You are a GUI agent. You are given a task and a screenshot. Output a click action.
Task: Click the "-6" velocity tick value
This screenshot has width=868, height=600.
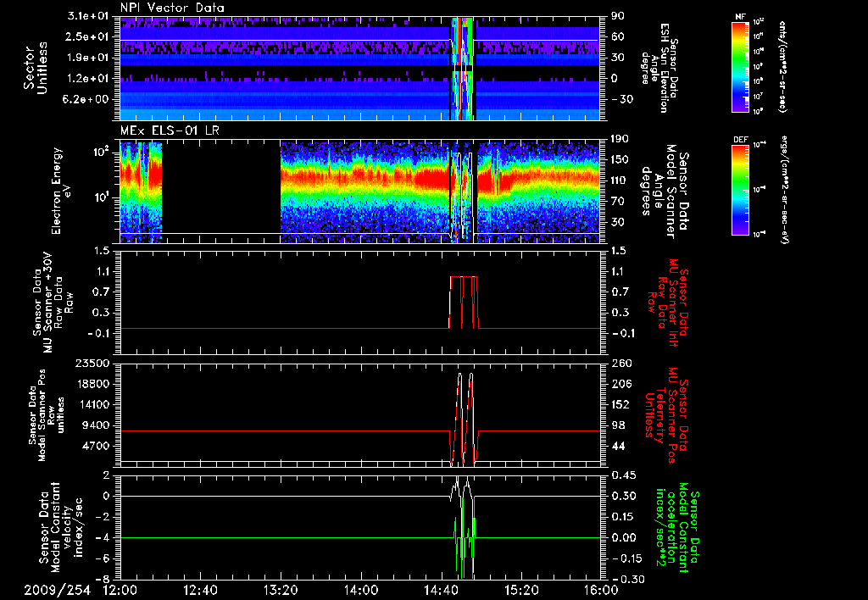[x=103, y=558]
